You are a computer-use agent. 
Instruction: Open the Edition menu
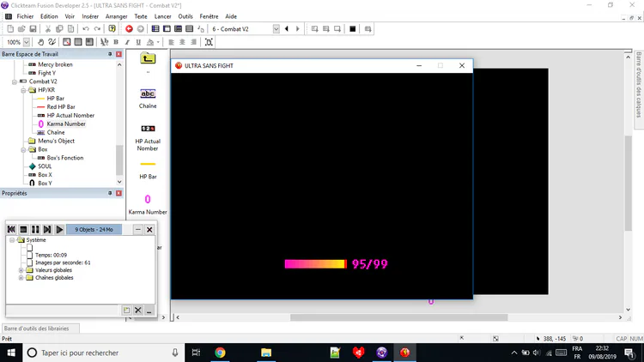coord(49,16)
